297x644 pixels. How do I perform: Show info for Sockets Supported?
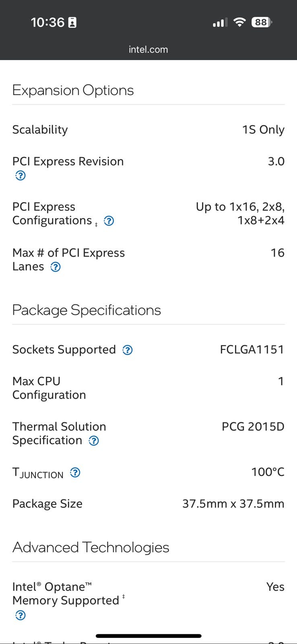click(128, 350)
